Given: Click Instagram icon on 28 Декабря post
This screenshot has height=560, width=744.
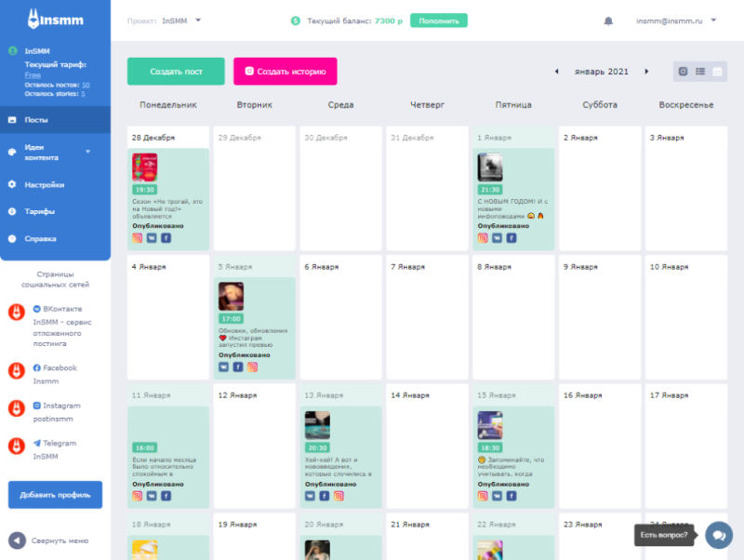Looking at the screenshot, I should 138,238.
